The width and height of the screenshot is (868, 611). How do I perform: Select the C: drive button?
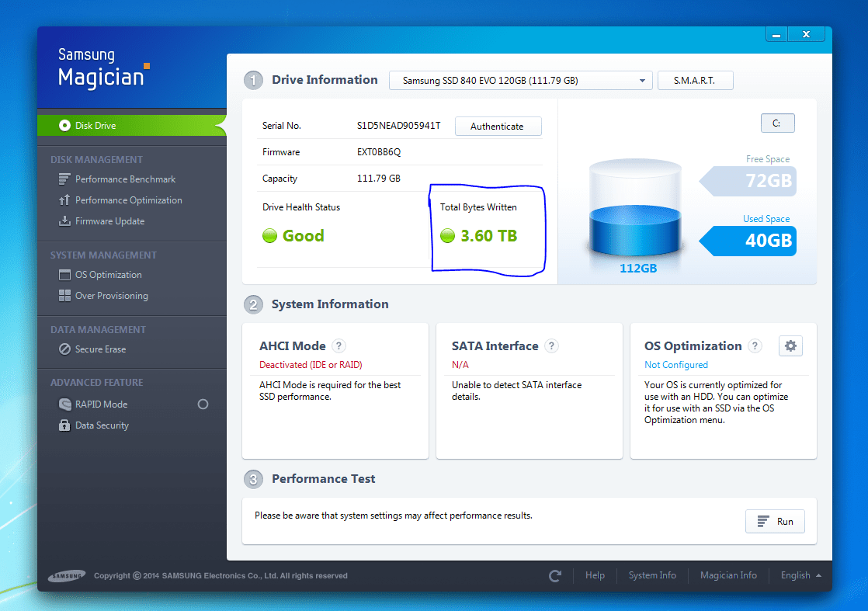[777, 123]
